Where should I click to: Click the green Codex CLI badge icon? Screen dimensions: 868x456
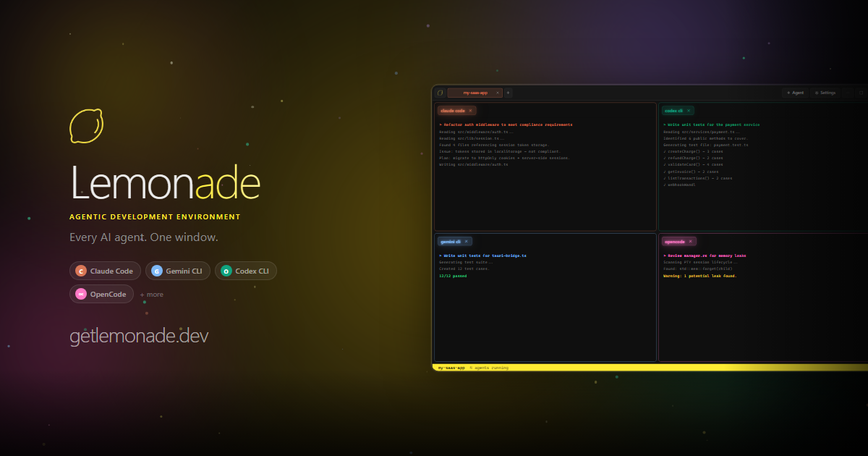pyautogui.click(x=226, y=271)
